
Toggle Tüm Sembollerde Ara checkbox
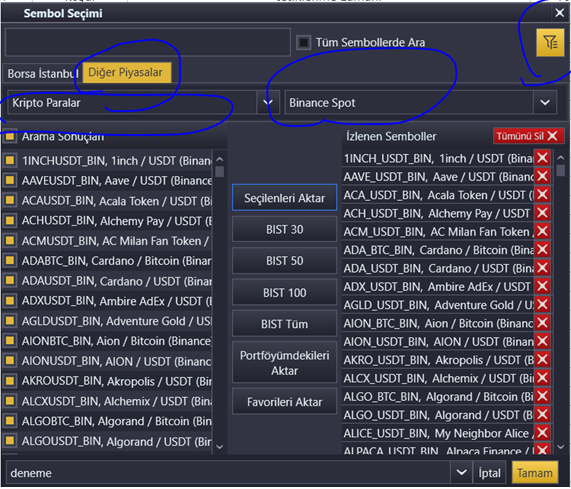(x=303, y=42)
